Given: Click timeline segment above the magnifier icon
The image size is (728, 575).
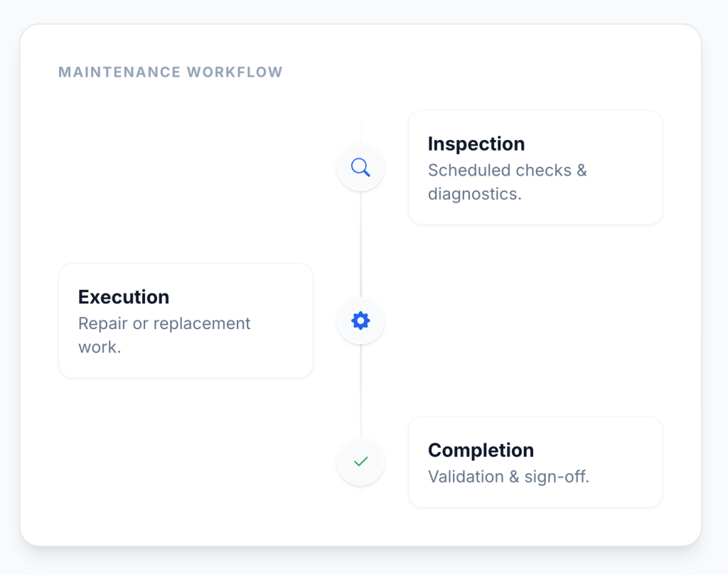Looking at the screenshot, I should [x=360, y=131].
